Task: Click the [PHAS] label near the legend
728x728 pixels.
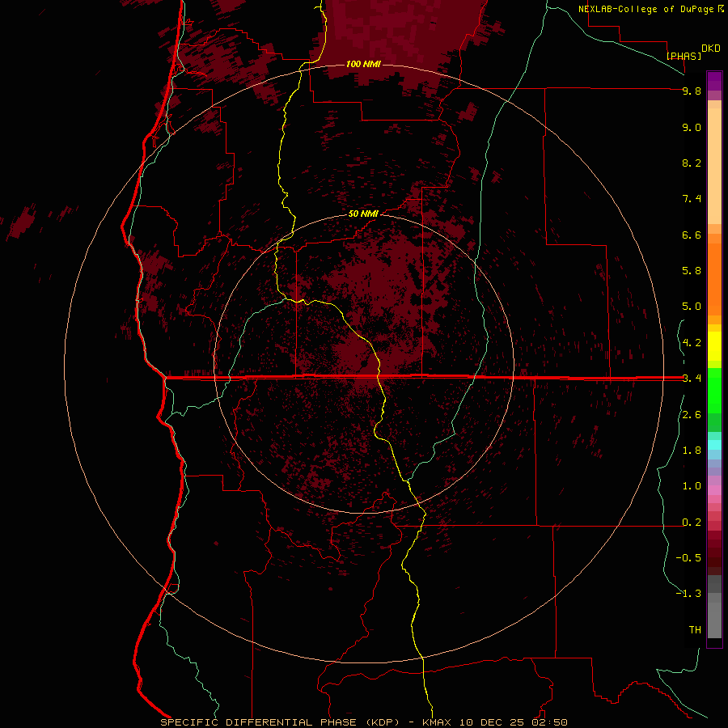Action: 684,56
